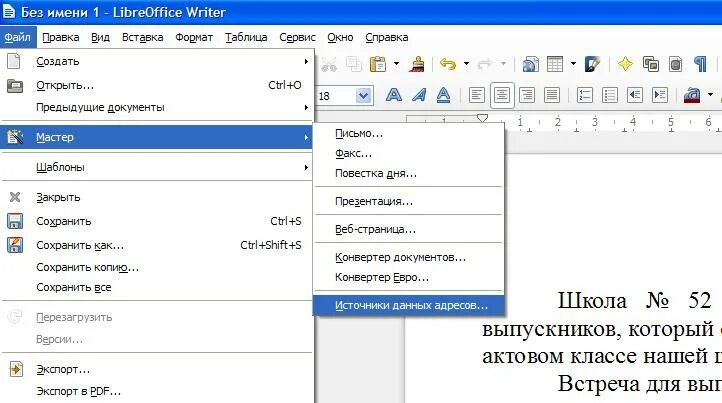722x403 pixels.
Task: Open the Paste options dropdown arrow
Action: coord(396,64)
